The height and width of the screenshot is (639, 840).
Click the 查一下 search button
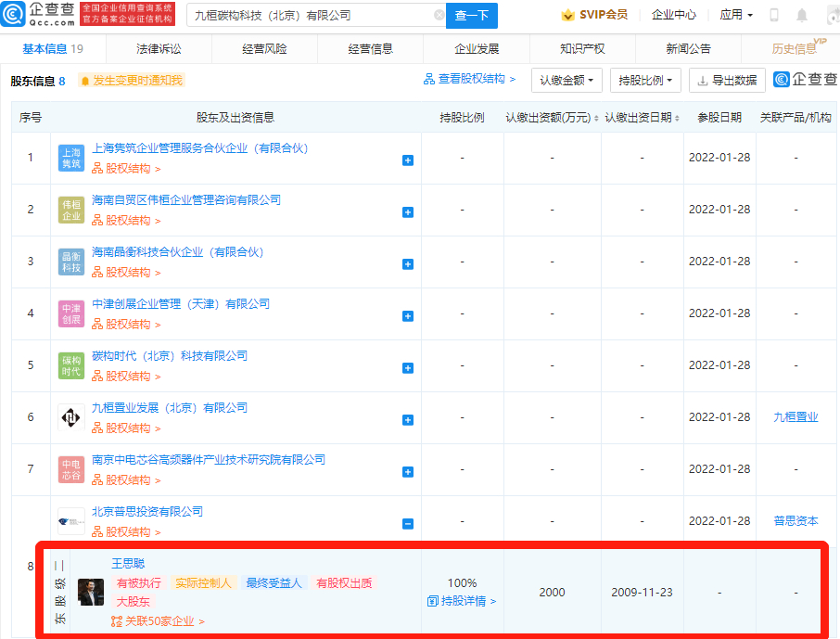471,16
